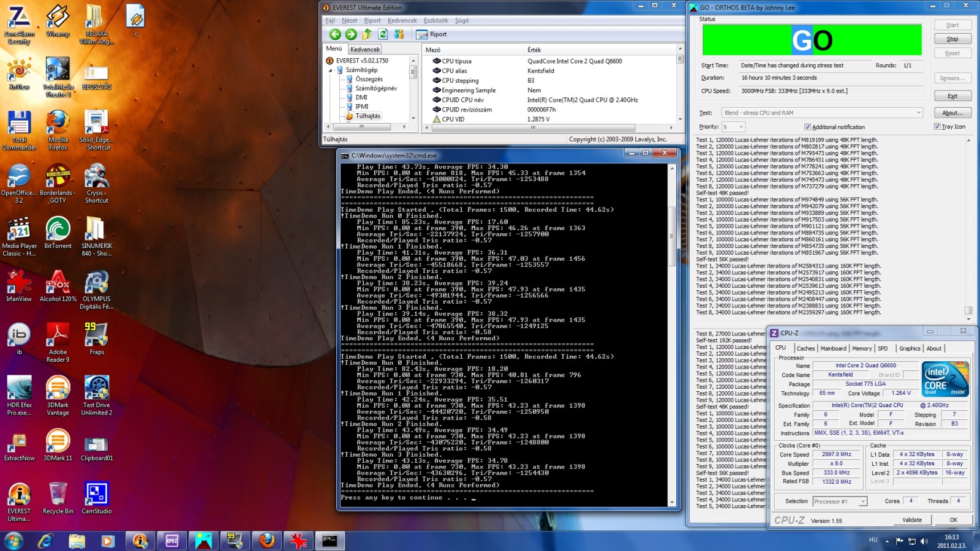Collapse the Számítógép tree node

[x=331, y=70]
